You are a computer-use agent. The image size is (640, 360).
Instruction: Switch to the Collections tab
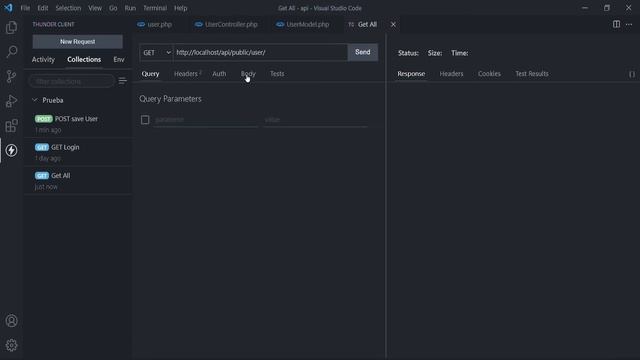click(84, 60)
